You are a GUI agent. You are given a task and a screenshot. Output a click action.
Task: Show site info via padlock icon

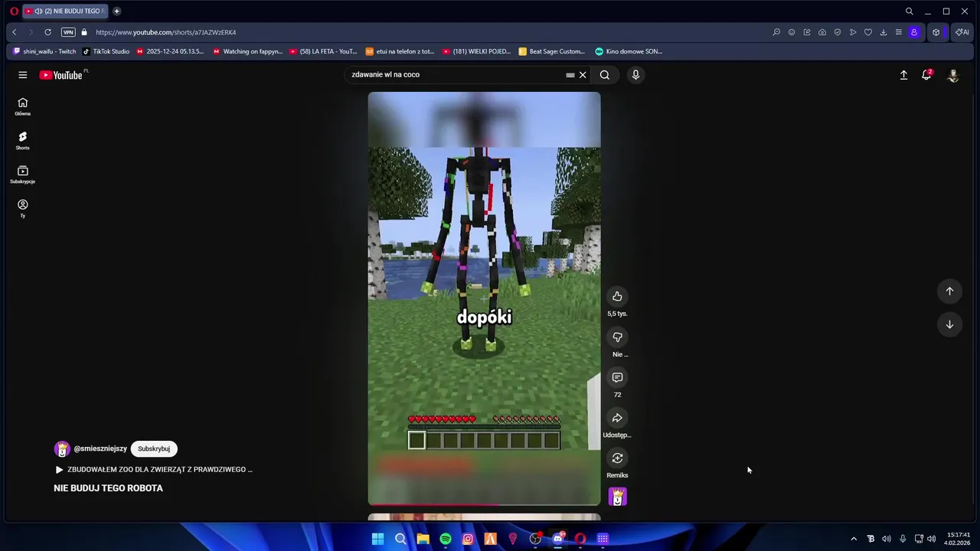point(84,32)
